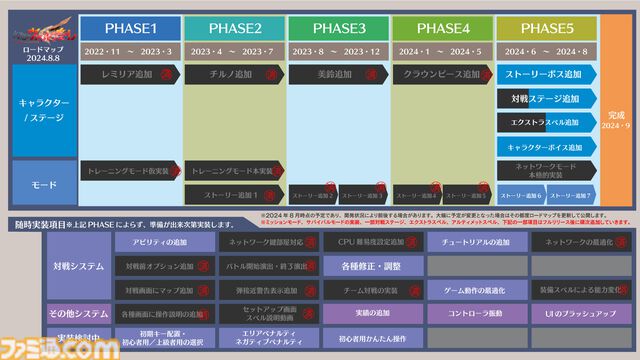Click the game logo above ロードマップ
Screen dimensions: 640x360
(x=44, y=30)
